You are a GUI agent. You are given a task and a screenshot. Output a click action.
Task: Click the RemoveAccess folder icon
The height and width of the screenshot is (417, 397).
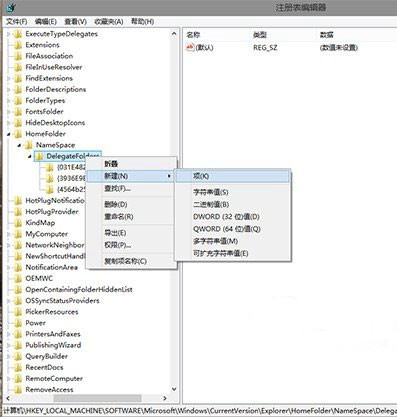tap(18, 390)
